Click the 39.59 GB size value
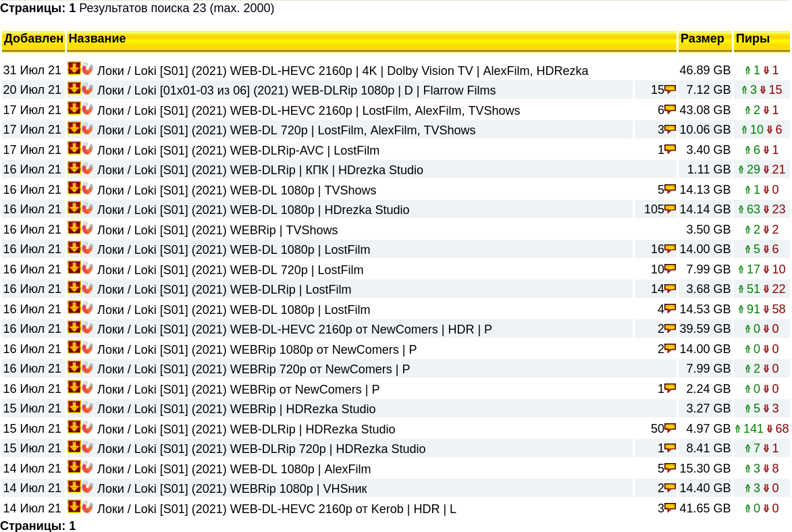This screenshot has height=532, width=792. (705, 329)
